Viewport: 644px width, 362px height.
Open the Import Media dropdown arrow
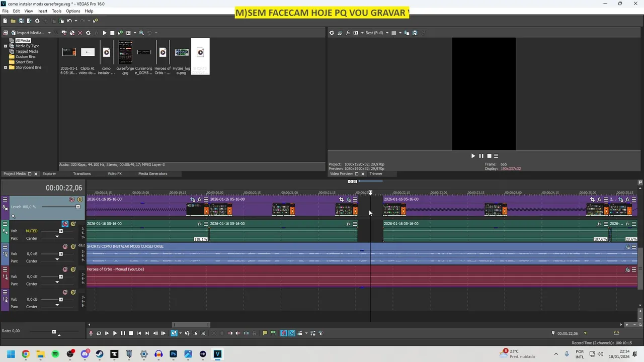(x=49, y=33)
